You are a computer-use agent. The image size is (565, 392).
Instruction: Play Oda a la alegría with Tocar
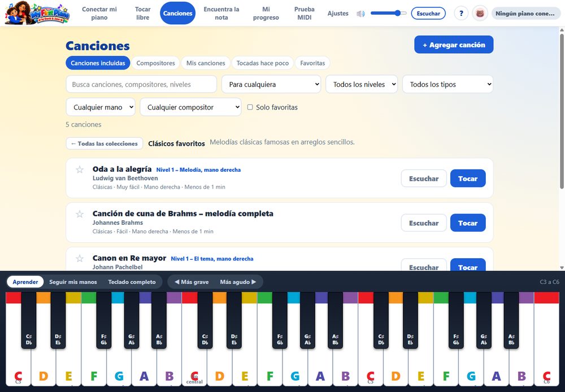[468, 178]
